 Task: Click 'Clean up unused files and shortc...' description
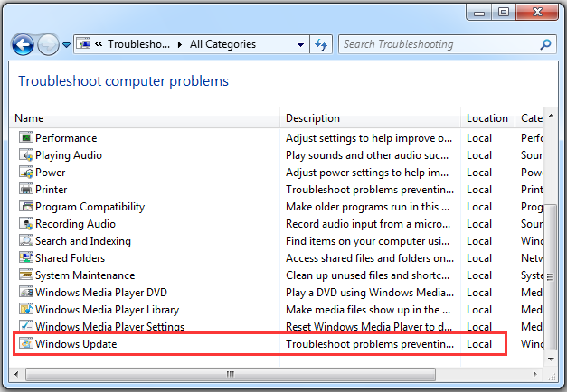[x=368, y=275]
